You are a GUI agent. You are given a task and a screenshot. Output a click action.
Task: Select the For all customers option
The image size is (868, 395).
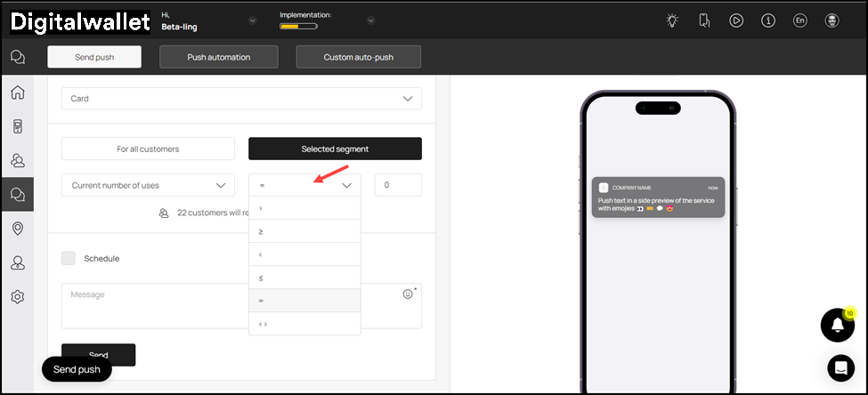[x=148, y=149]
